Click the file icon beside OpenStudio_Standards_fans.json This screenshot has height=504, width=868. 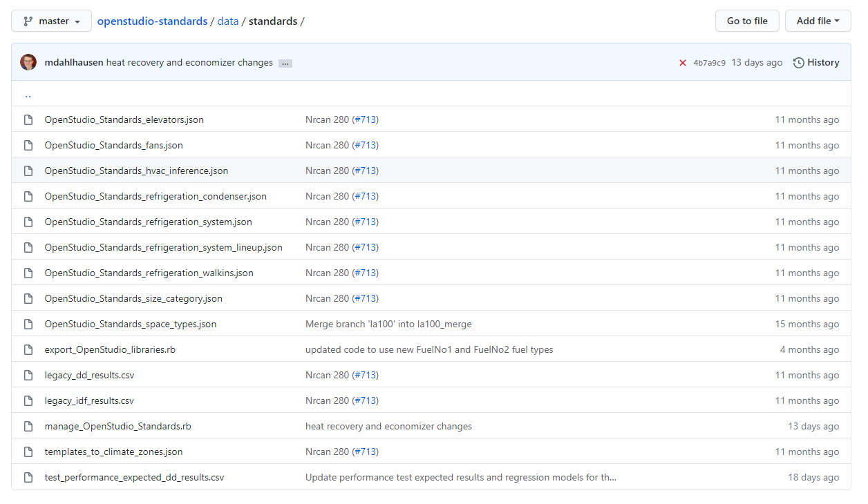pyautogui.click(x=28, y=145)
